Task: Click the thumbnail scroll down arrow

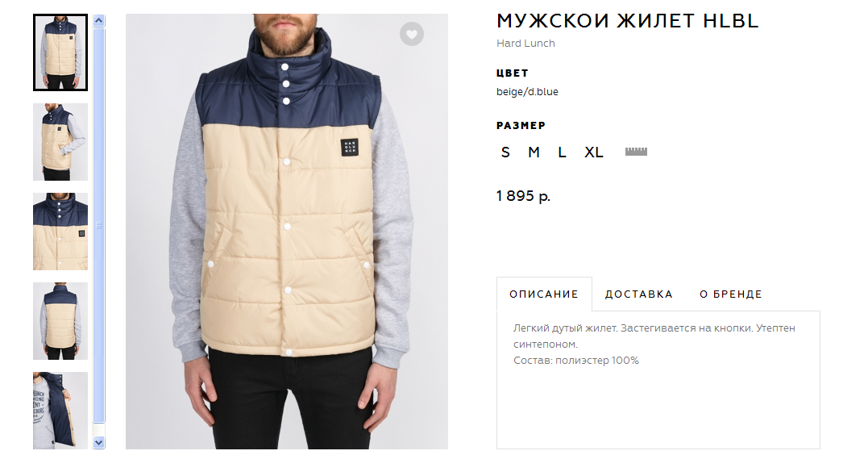Action: pyautogui.click(x=99, y=442)
